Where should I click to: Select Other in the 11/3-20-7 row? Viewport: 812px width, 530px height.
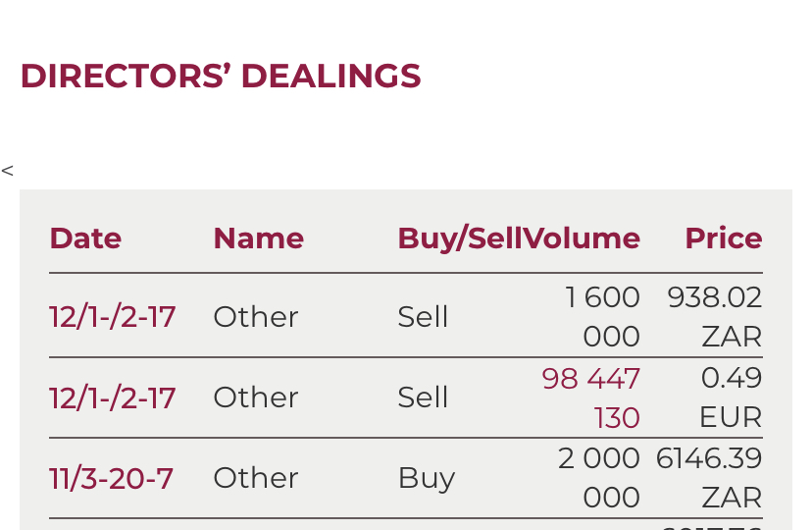tap(256, 478)
